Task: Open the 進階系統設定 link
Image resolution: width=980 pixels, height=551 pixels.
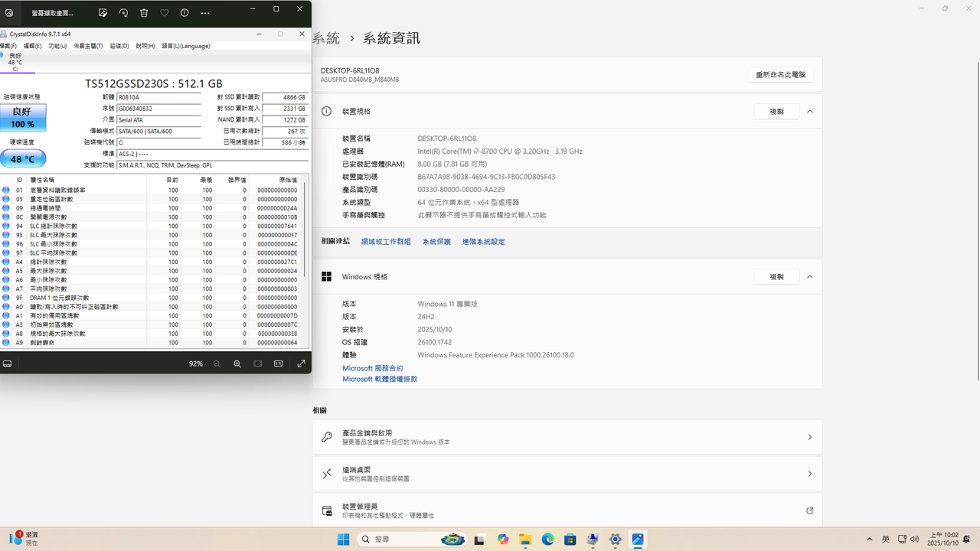Action: click(483, 242)
